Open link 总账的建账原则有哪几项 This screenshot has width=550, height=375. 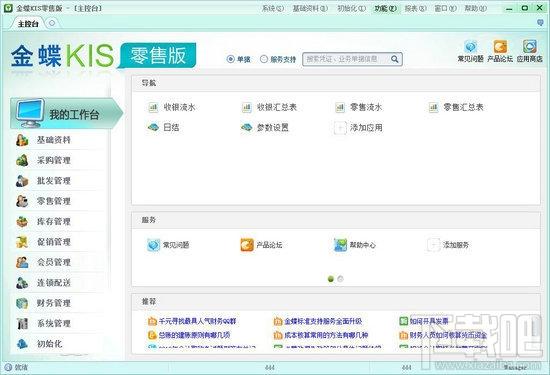click(x=194, y=335)
